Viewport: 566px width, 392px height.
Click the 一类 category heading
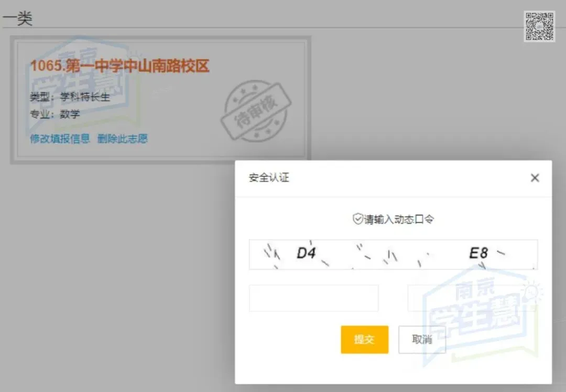18,17
